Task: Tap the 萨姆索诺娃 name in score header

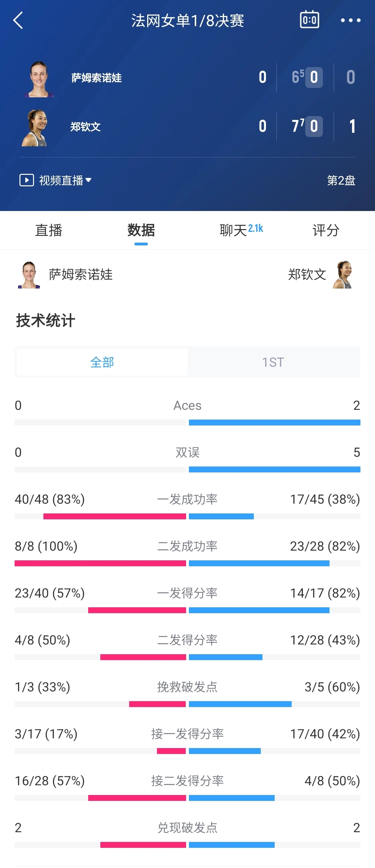Action: click(97, 78)
